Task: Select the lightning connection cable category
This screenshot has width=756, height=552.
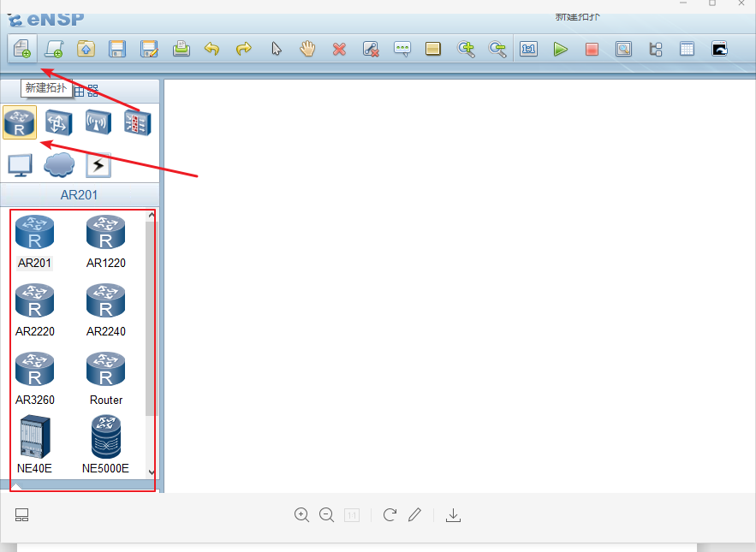Action: coord(98,165)
